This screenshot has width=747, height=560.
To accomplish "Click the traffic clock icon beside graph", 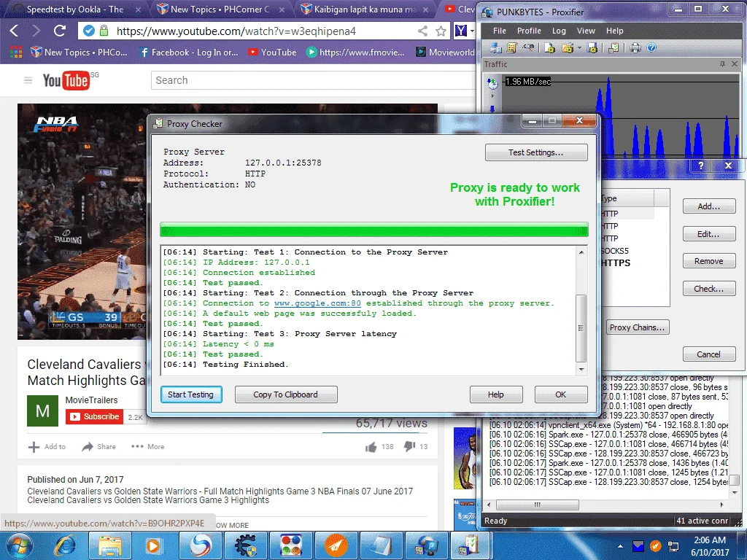I will coord(492,83).
